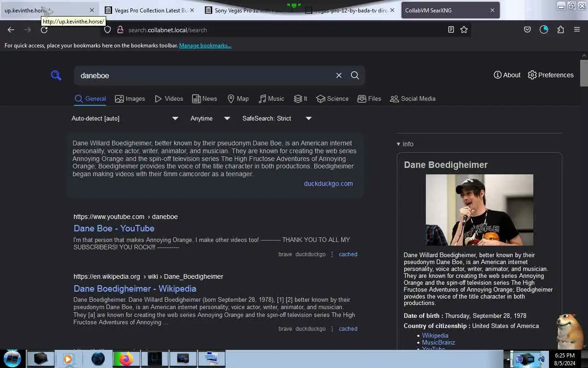The width and height of the screenshot is (588, 368).
Task: Open duckduckgo.com answer source link
Action: tap(328, 184)
